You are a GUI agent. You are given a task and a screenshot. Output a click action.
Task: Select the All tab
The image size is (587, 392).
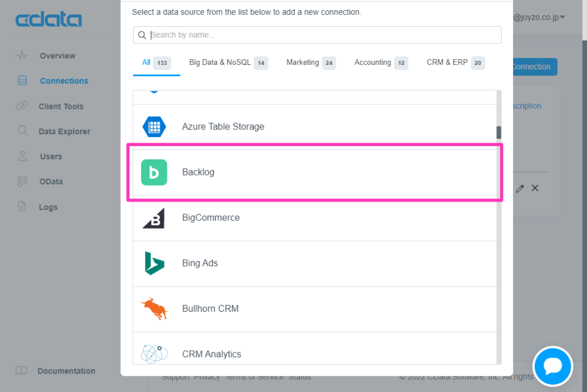pos(156,63)
